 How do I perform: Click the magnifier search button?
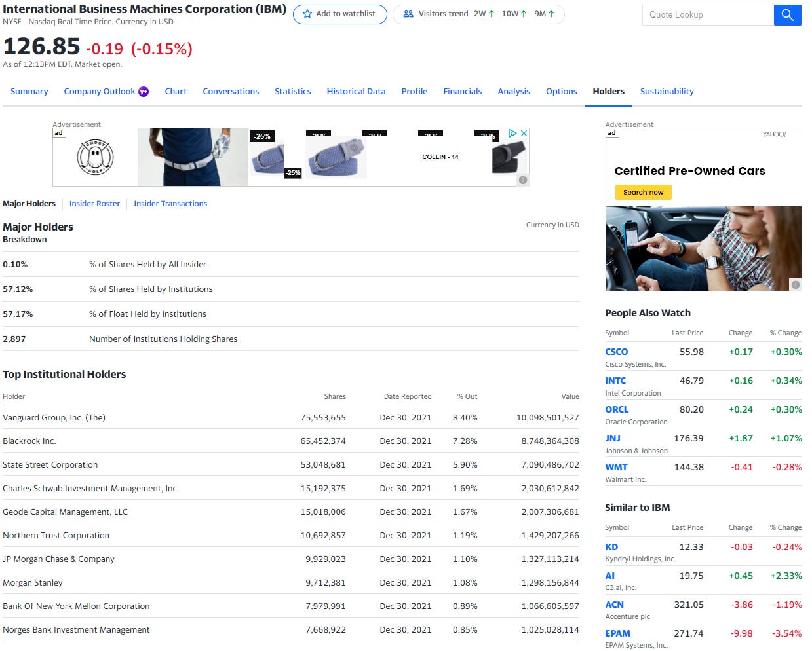click(x=787, y=14)
